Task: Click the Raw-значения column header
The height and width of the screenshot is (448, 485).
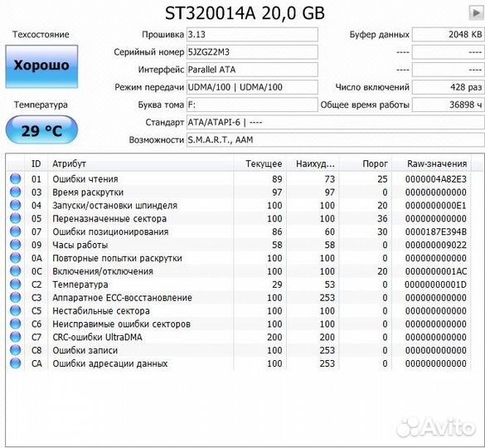Action: click(x=431, y=163)
